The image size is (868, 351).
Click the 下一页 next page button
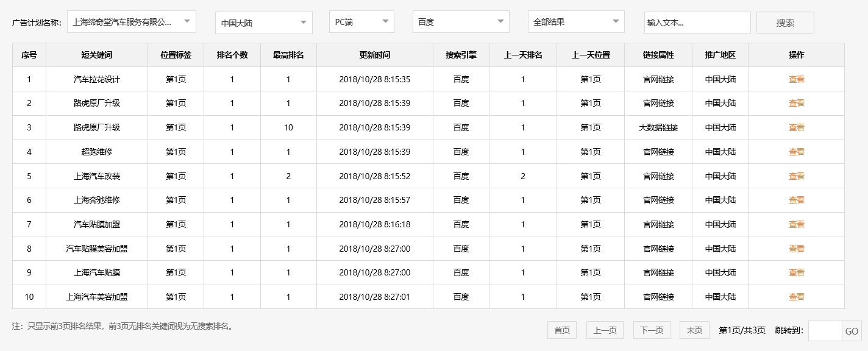650,330
